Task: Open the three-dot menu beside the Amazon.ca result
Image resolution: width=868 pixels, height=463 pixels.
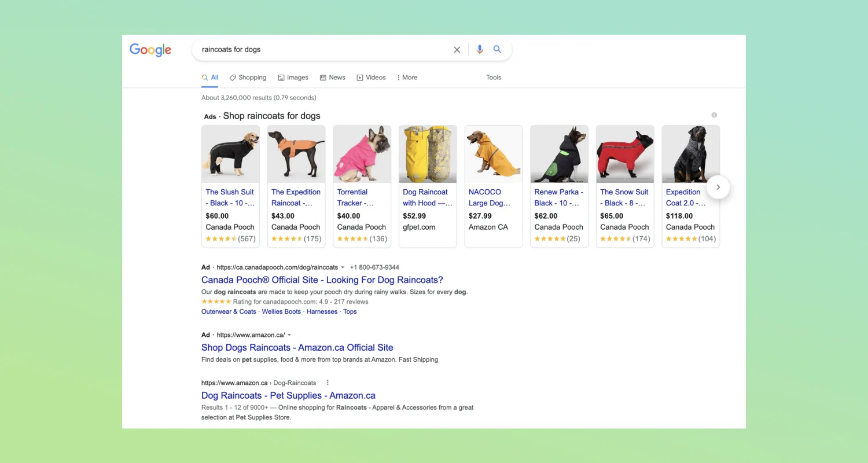Action: tap(328, 382)
